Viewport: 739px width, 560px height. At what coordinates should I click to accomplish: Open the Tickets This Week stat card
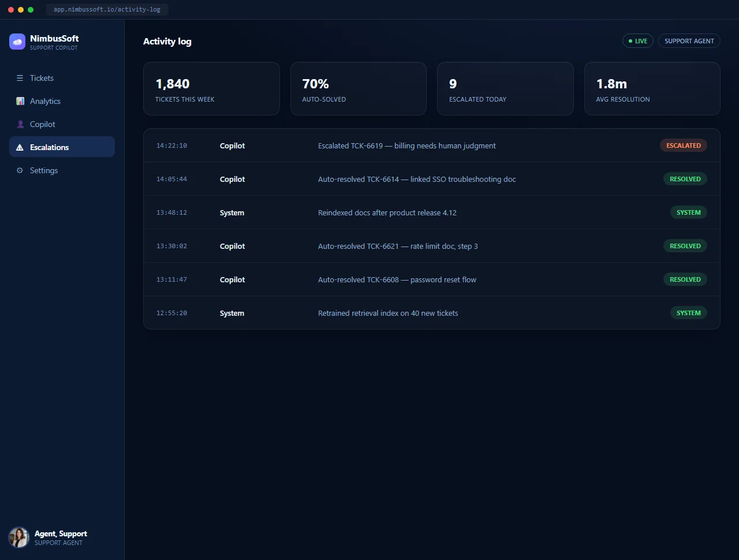click(x=211, y=89)
